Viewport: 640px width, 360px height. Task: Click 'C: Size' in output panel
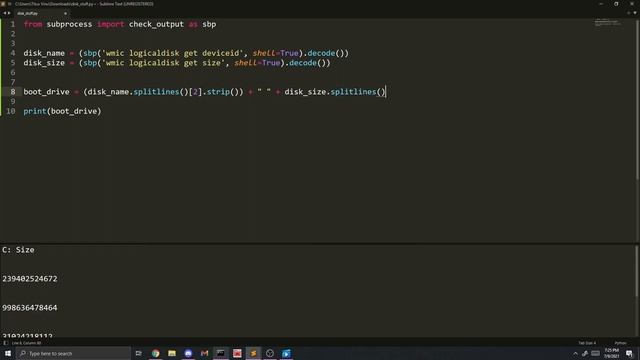click(18, 250)
